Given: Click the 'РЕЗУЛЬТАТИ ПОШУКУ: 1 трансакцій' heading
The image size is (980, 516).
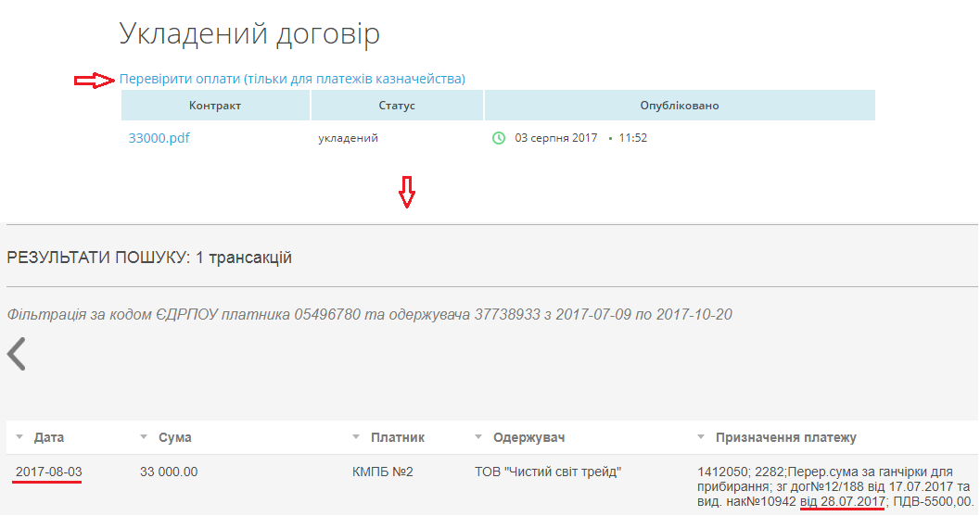Looking at the screenshot, I should tap(149, 258).
